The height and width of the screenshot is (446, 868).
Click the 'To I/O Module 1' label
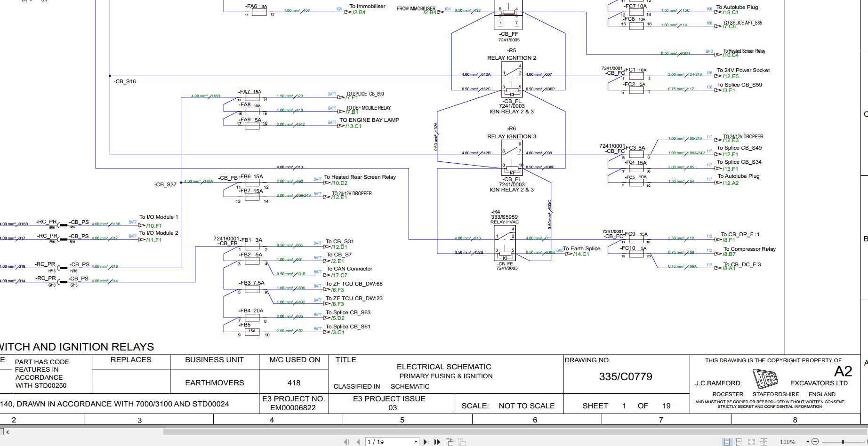point(159,217)
